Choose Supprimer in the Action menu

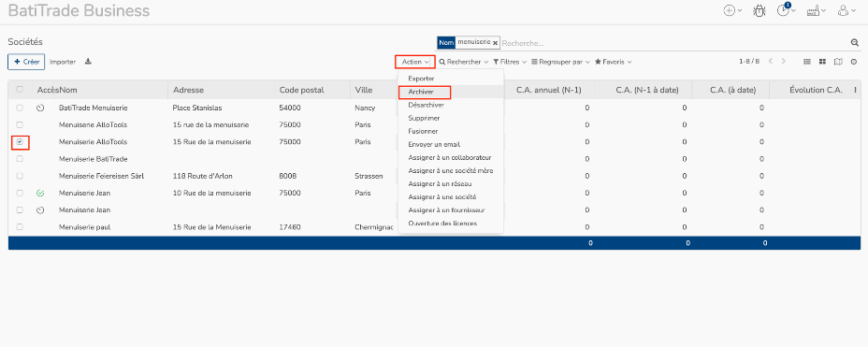pyautogui.click(x=451, y=118)
